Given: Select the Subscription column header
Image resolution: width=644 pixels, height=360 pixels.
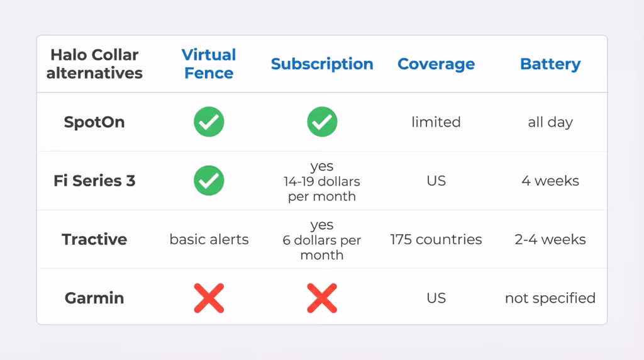Looking at the screenshot, I should 322,64.
